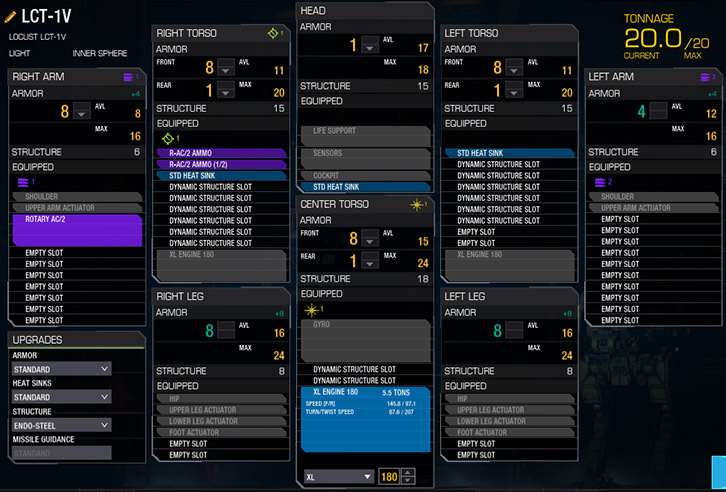Image resolution: width=726 pixels, height=492 pixels.
Task: Select the Std Heat Sink in Head
Action: 365,187
